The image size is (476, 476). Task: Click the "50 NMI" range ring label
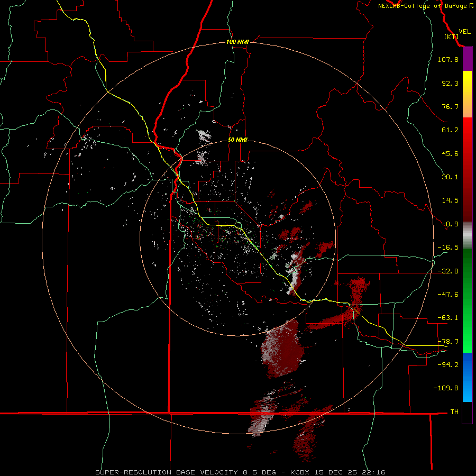point(237,140)
